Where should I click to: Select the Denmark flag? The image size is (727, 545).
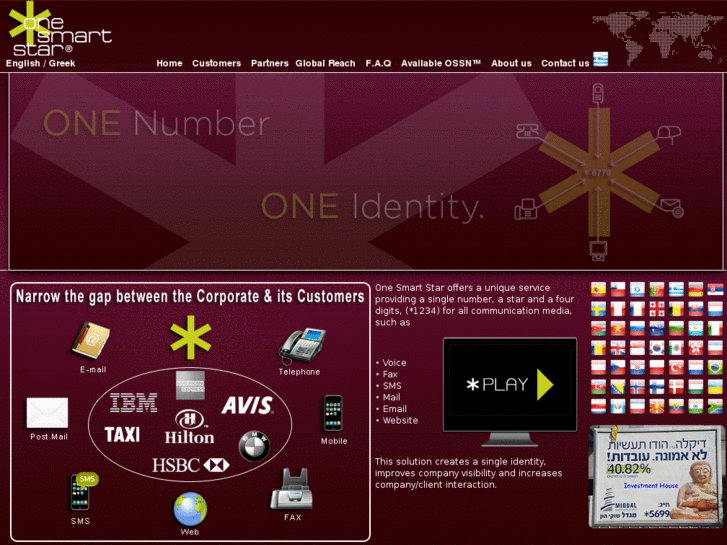coord(676,387)
